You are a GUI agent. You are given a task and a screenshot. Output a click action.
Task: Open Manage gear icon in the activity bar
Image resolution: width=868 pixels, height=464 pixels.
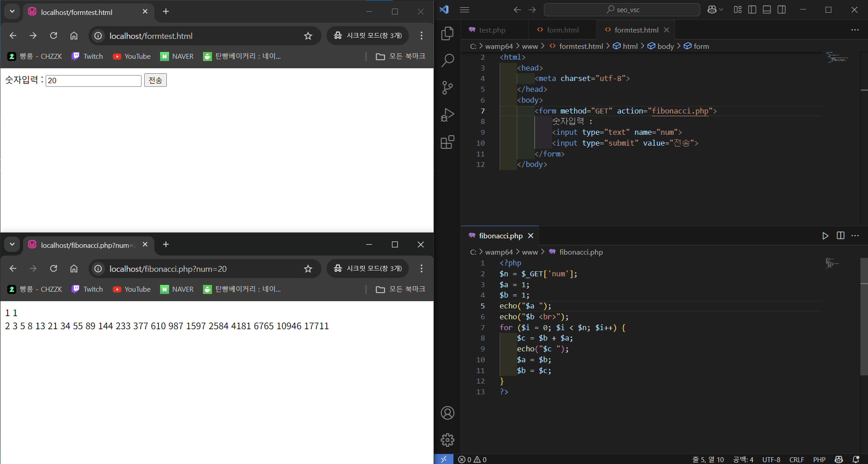[447, 440]
